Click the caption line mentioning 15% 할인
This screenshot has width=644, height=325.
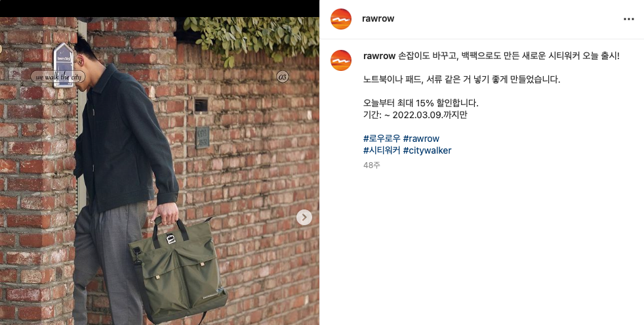[x=421, y=103]
